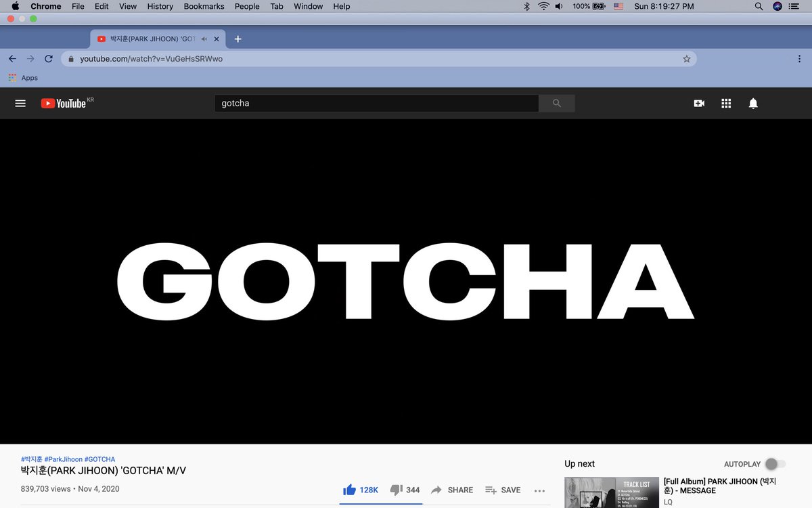Screen dimensions: 812x508
Task: Click the GOTCHA video player area
Action: pos(406,282)
